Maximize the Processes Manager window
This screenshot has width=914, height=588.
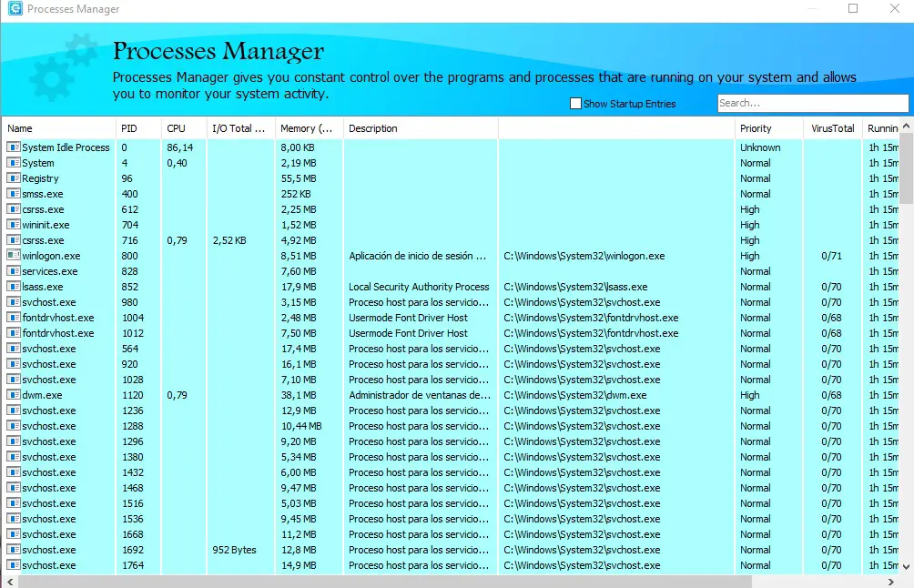[853, 8]
